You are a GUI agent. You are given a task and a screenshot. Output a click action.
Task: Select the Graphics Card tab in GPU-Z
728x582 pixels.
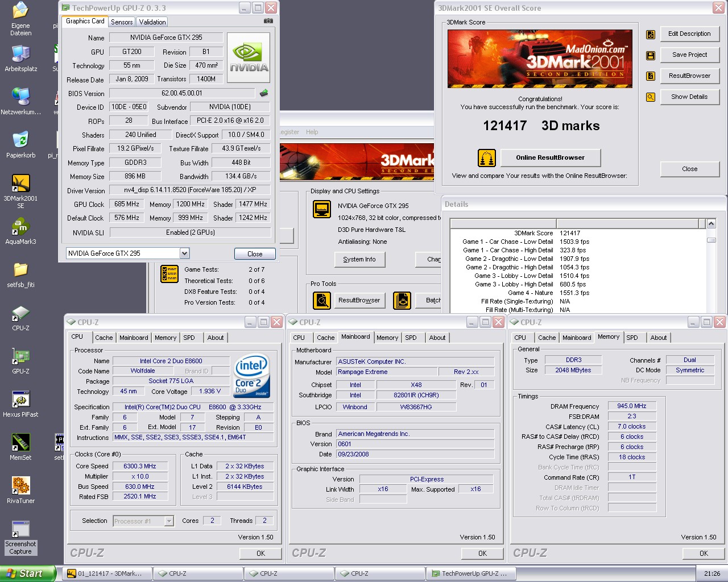[85, 21]
